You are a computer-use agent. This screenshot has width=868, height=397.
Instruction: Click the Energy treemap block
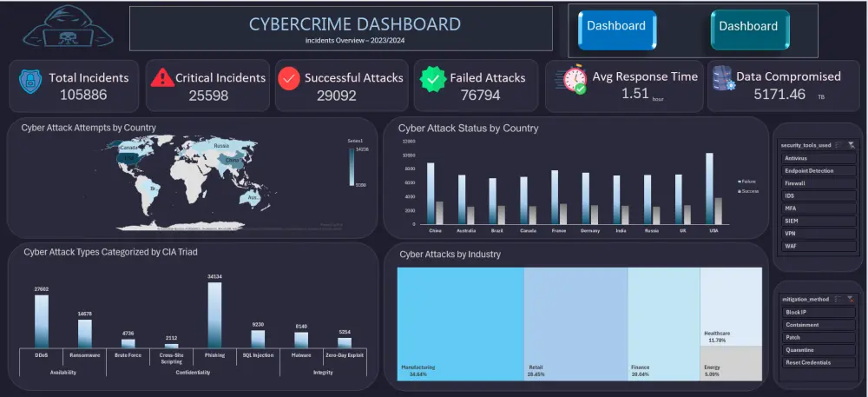coord(731,364)
